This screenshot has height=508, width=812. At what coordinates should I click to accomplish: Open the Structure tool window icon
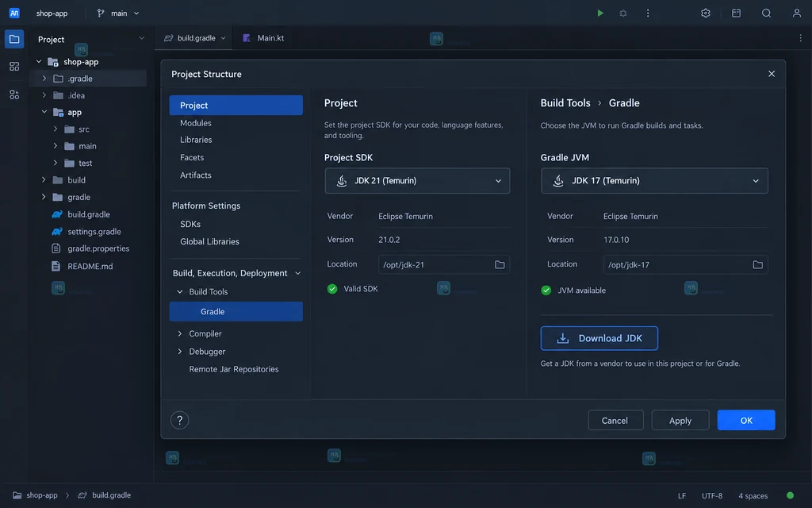pyautogui.click(x=14, y=67)
